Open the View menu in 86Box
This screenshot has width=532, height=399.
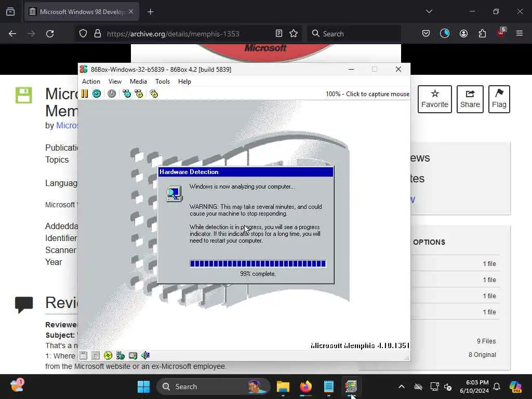115,82
